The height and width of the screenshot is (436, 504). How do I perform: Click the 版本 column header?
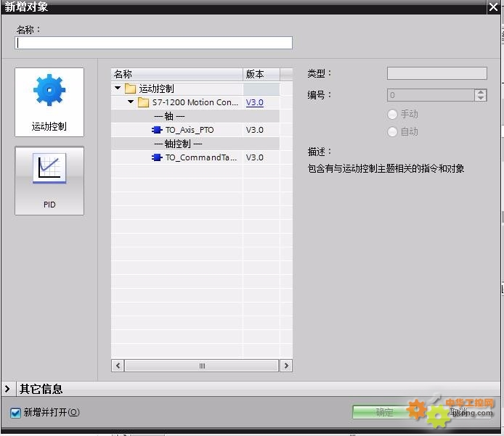pyautogui.click(x=261, y=74)
